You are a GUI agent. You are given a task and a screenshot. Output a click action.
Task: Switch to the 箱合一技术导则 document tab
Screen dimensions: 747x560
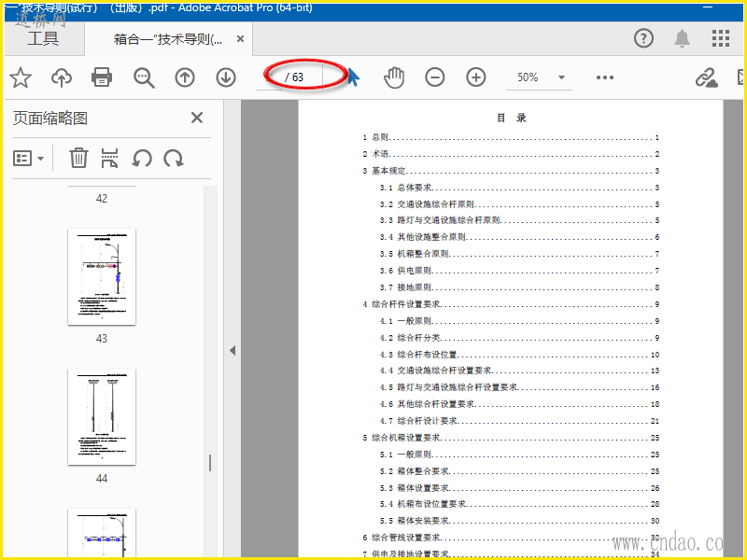tap(168, 39)
